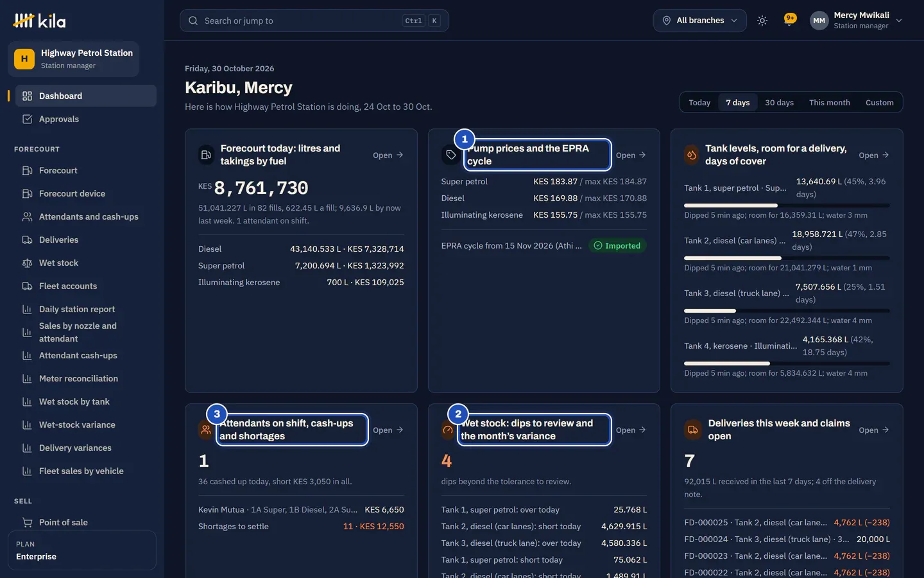This screenshot has height=578, width=924.
Task: Toggle light theme with sun icon
Action: tap(762, 21)
